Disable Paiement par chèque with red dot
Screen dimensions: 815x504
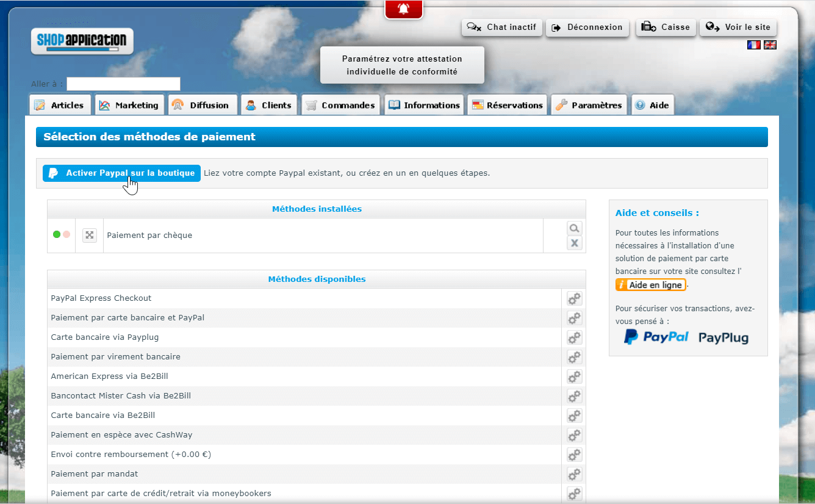[66, 234]
